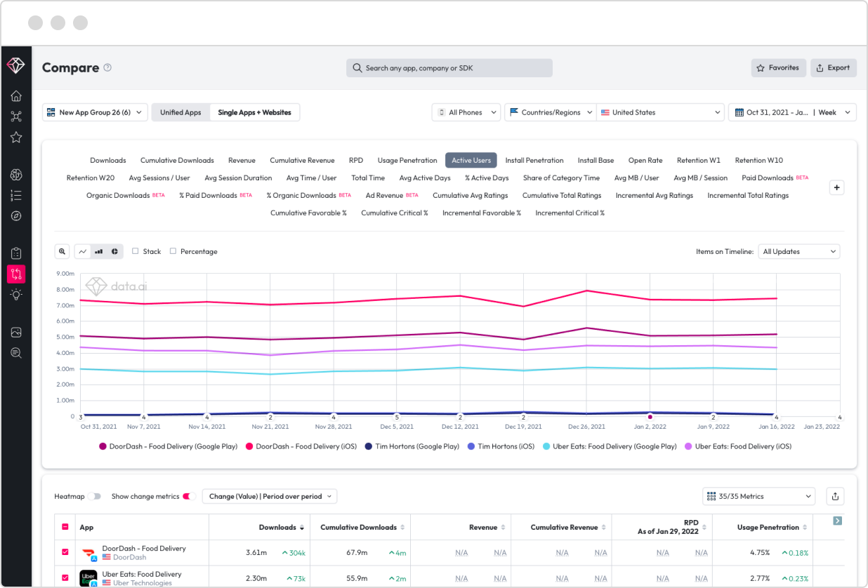The width and height of the screenshot is (868, 588).
Task: Open the clipboard icon in sidebar
Action: pyautogui.click(x=15, y=253)
